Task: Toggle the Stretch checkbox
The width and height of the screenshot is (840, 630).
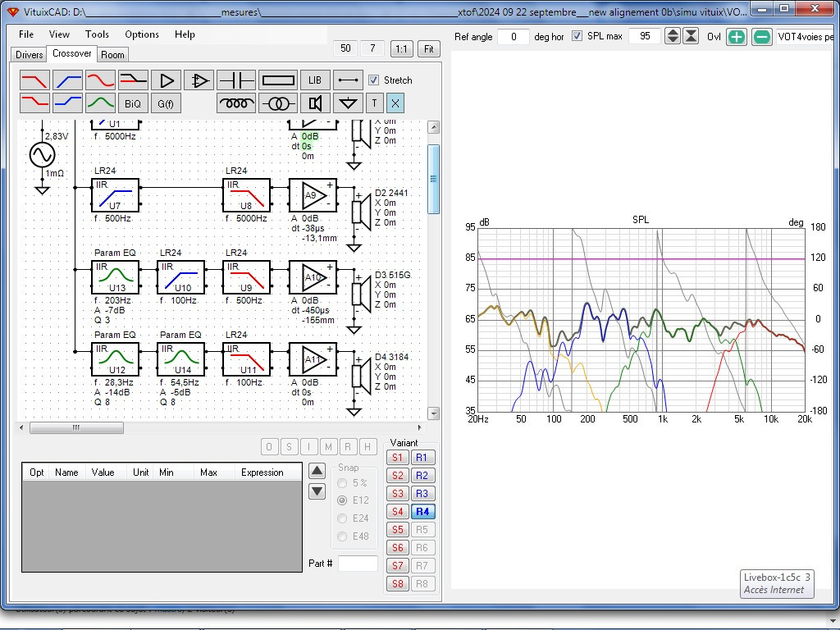Action: 374,80
